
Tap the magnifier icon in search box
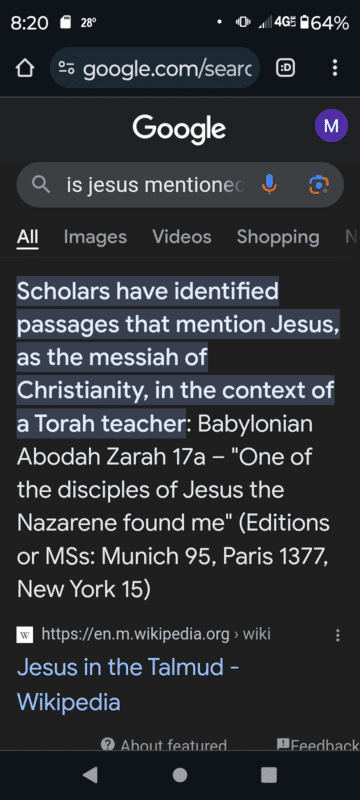(x=41, y=185)
